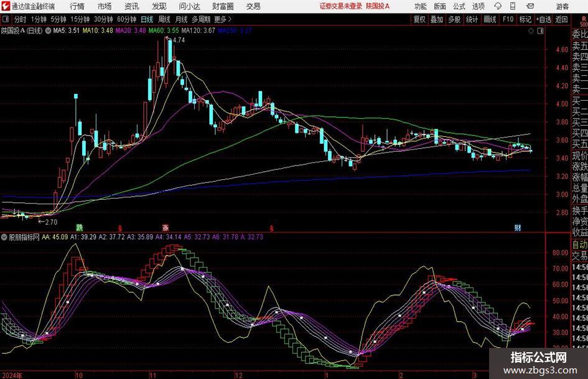Screen dimensions: 588x379
Task: Open the 选项 menu
Action: [x=478, y=6]
